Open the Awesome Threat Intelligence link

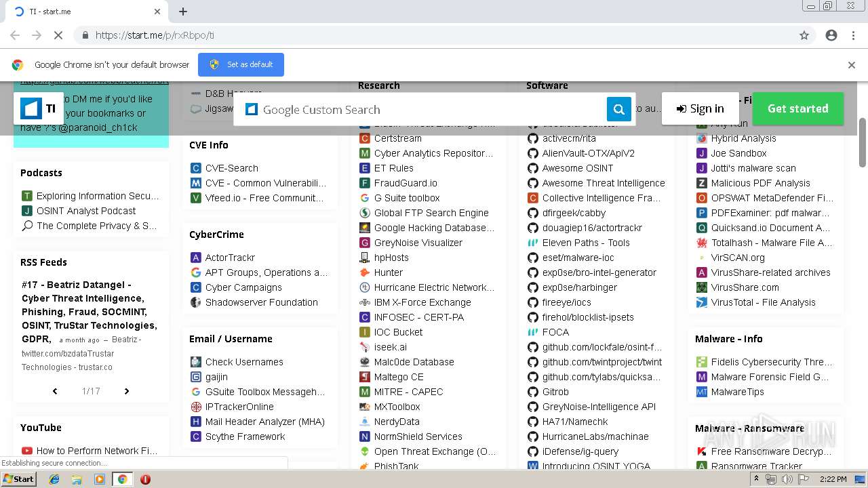coord(604,183)
